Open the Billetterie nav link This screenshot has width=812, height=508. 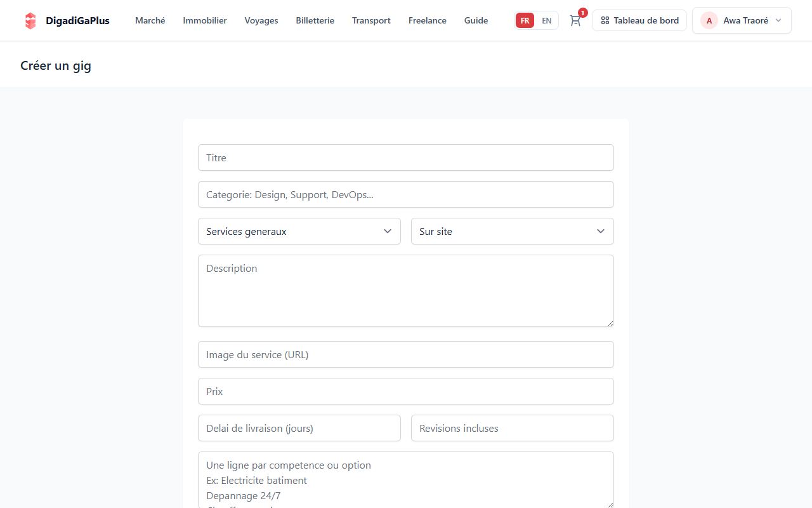coord(315,20)
